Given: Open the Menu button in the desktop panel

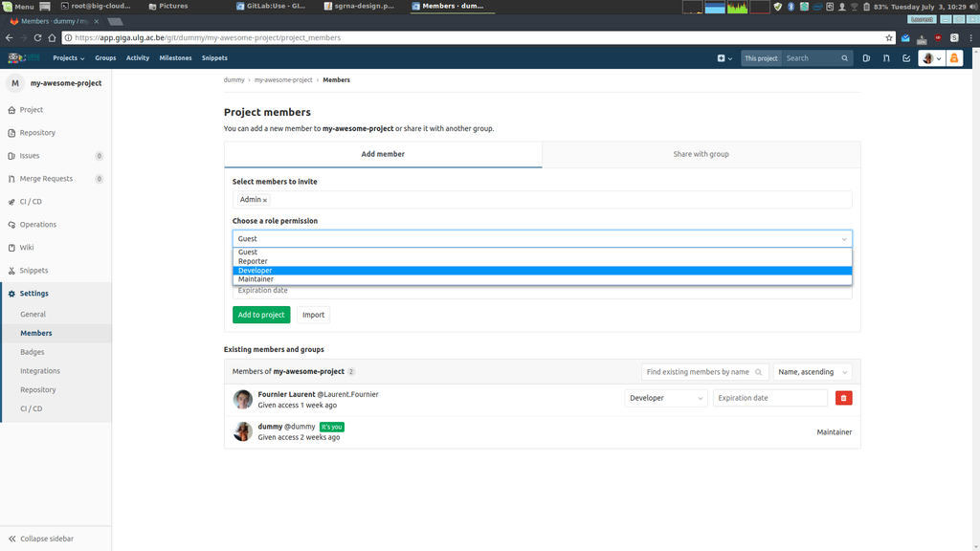Looking at the screenshot, I should click(x=18, y=7).
